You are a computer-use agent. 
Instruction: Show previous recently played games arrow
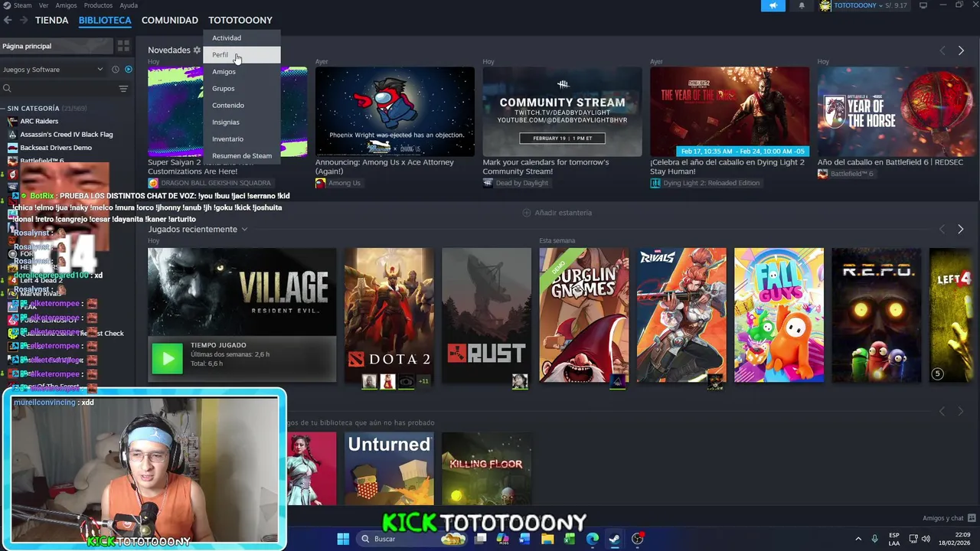tap(942, 229)
